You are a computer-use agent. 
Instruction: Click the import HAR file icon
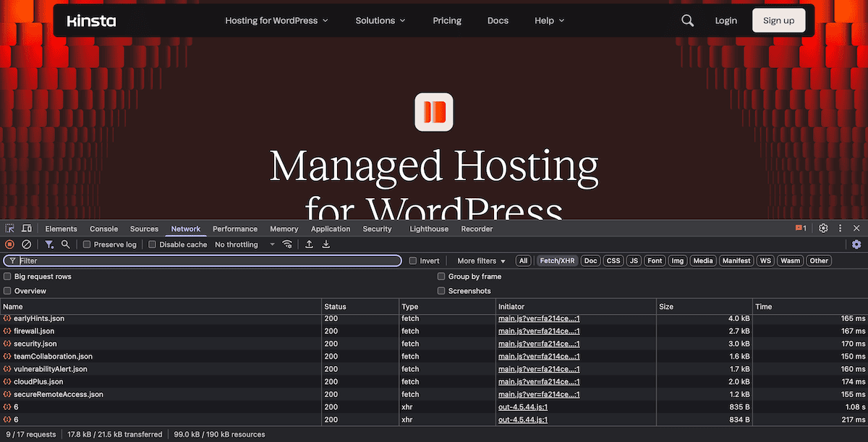point(309,245)
